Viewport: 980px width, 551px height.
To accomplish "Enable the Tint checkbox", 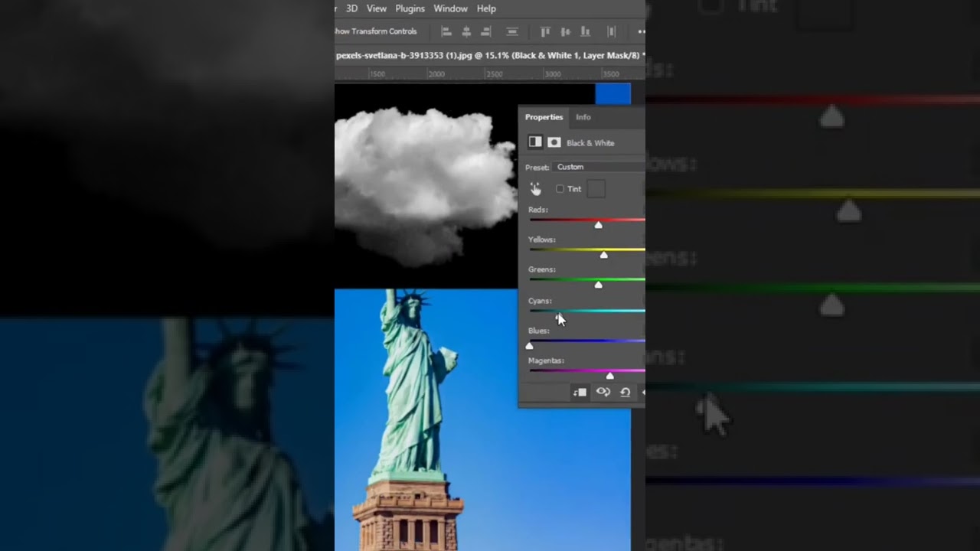I will 560,189.
